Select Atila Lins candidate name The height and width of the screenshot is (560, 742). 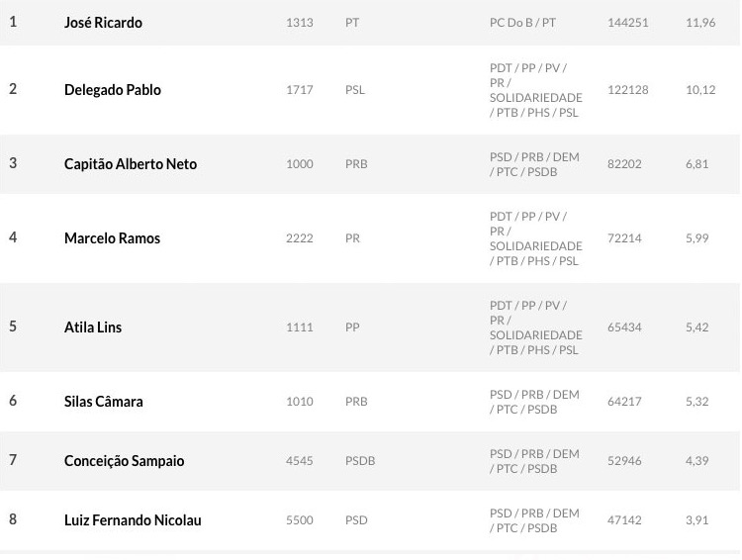93,327
